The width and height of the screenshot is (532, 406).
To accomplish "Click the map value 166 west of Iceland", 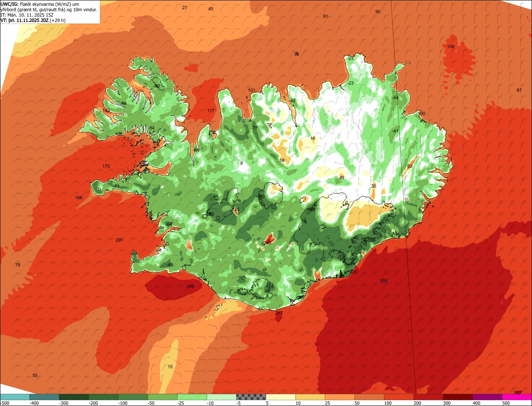I will (x=79, y=198).
